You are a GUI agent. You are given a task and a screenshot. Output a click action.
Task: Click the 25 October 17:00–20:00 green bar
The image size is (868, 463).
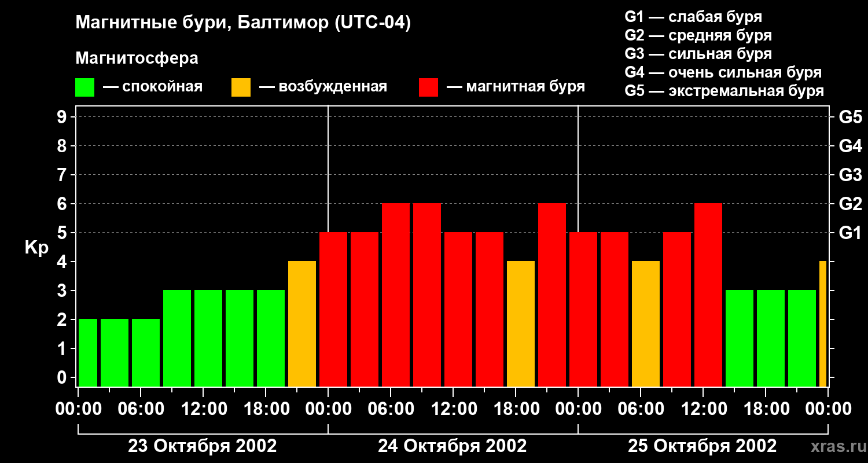pyautogui.click(x=771, y=339)
